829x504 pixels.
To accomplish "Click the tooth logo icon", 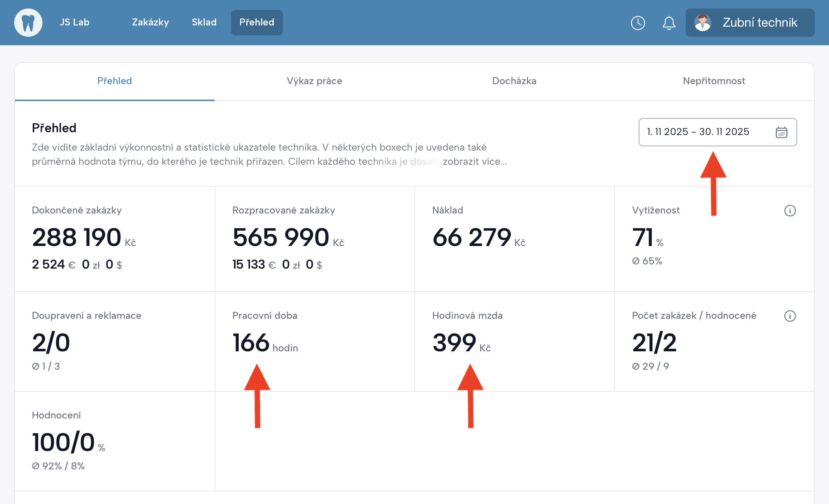I will point(28,23).
